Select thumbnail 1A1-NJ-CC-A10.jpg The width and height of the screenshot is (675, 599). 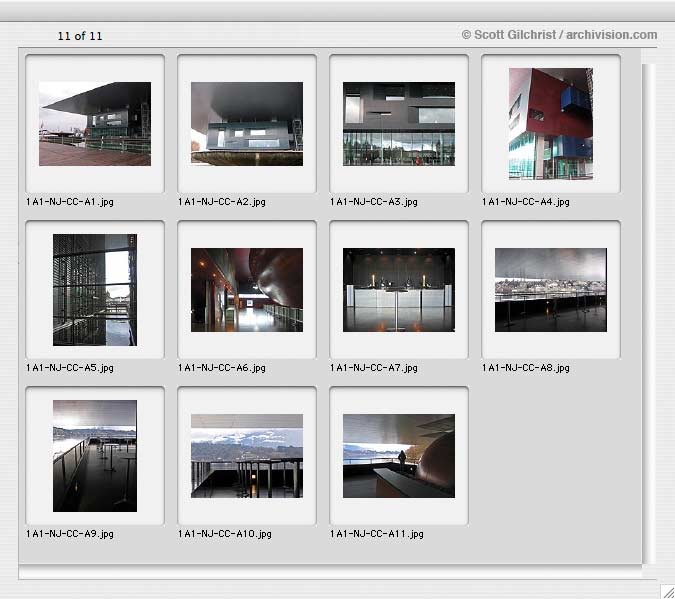(x=247, y=456)
